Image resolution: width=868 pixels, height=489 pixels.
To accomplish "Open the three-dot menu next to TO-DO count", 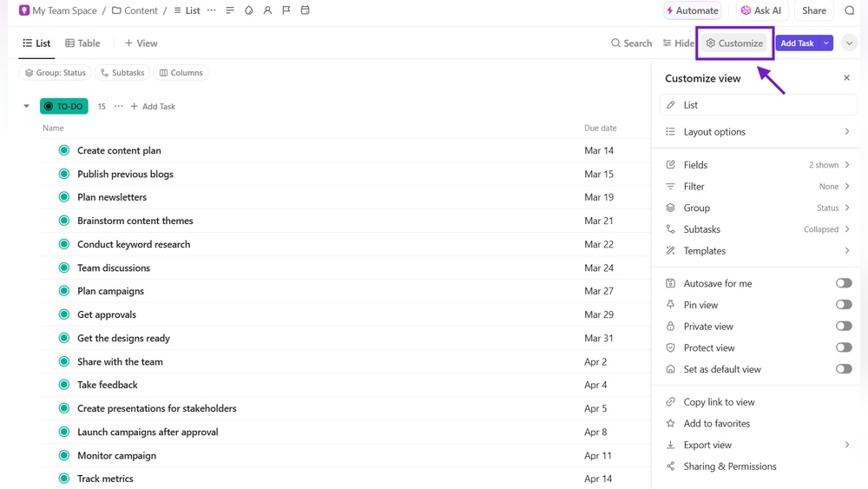I will click(119, 107).
